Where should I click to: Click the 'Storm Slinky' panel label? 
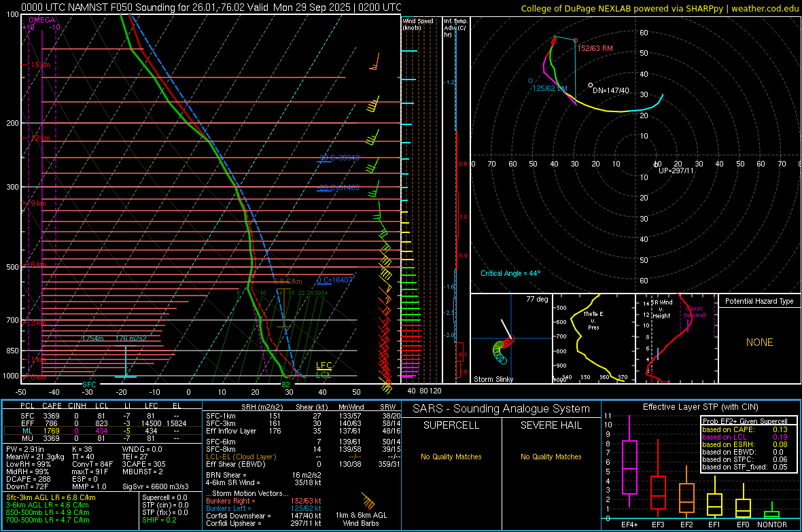pos(493,379)
